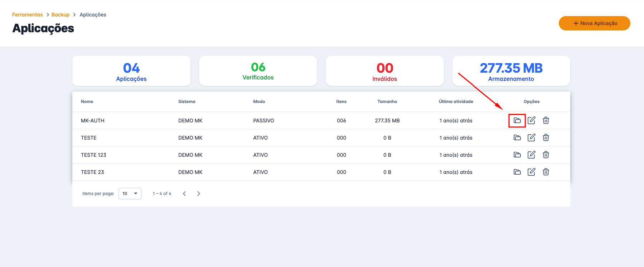Go to next page of applications
This screenshot has width=644, height=267.
click(x=199, y=194)
